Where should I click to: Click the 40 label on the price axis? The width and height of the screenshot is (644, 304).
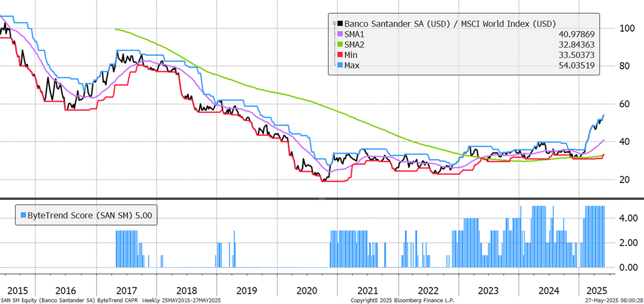click(624, 142)
